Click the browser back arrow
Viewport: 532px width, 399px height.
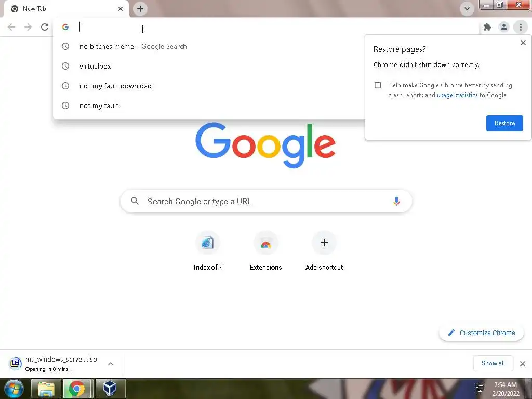click(x=11, y=27)
